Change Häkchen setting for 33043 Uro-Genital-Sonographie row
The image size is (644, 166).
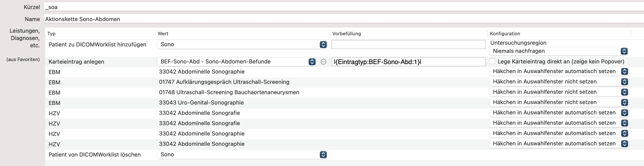[559, 102]
